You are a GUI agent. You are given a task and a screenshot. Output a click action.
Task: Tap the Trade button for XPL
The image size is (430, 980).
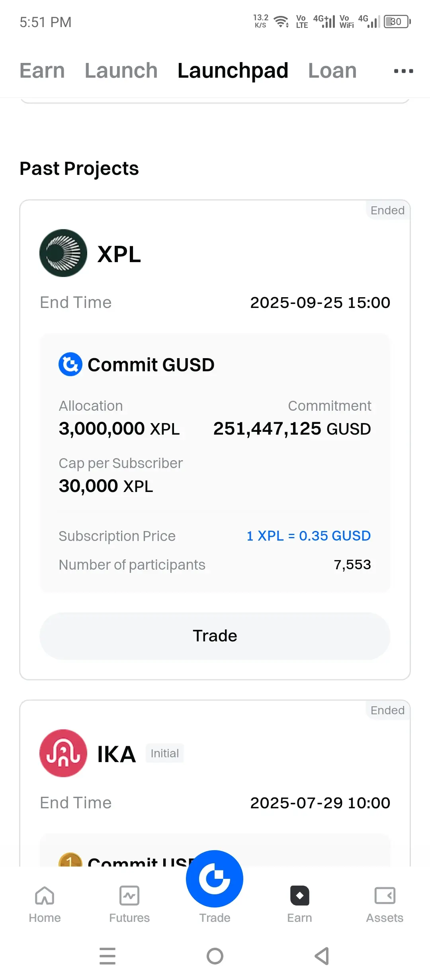pos(215,636)
